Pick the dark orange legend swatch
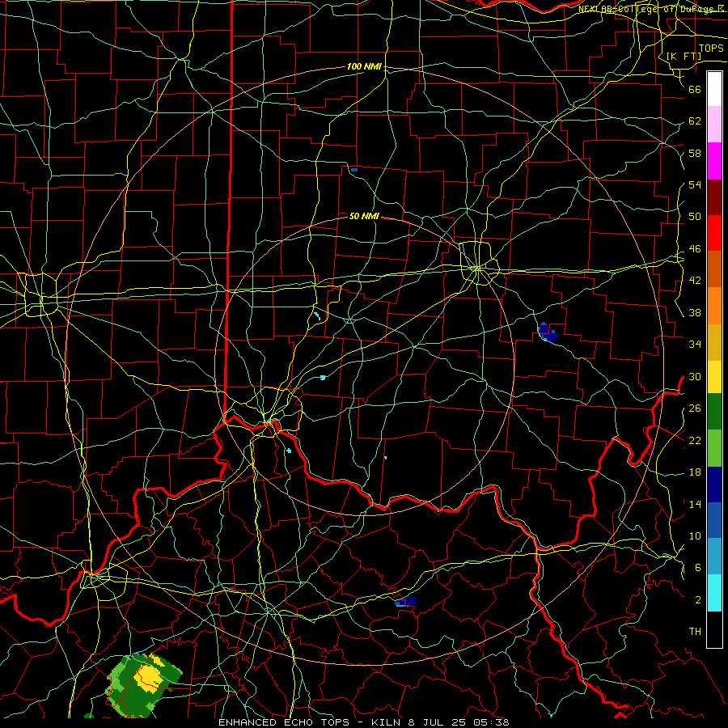 tap(714, 269)
